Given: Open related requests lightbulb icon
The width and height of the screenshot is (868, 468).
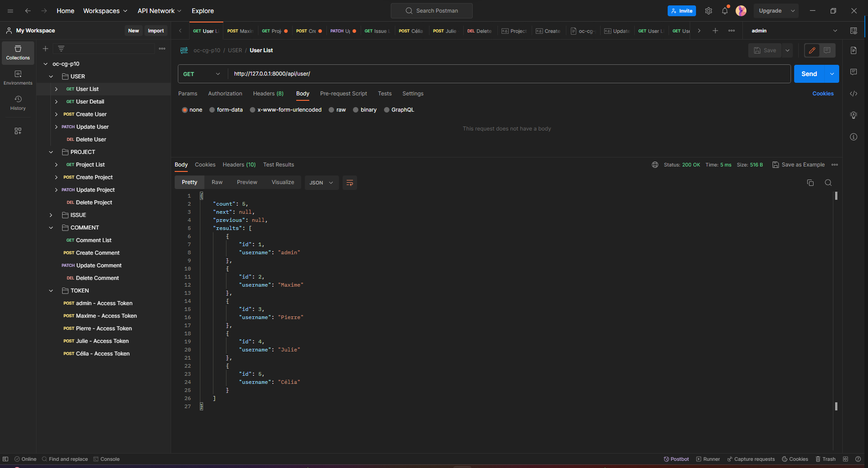Looking at the screenshot, I should click(x=854, y=115).
